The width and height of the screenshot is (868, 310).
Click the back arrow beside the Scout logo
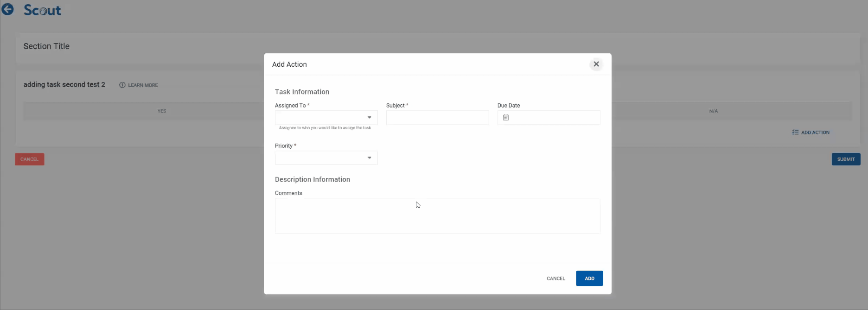click(7, 10)
